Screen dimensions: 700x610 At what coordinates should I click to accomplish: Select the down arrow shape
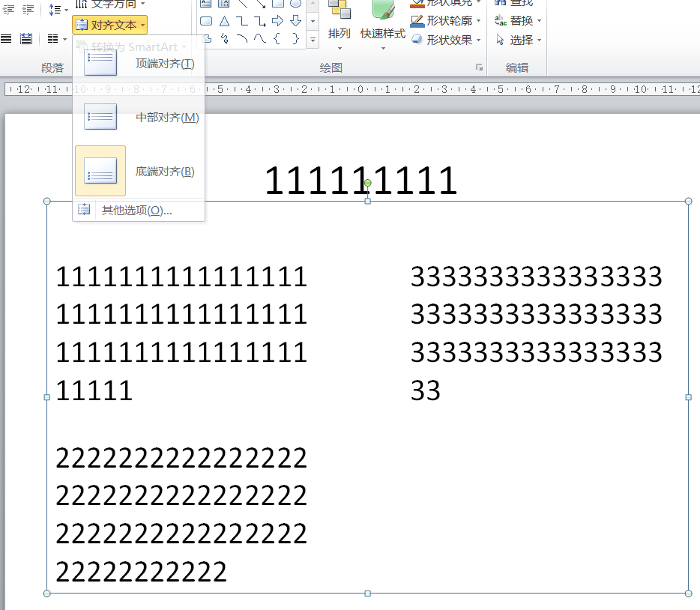[295, 20]
